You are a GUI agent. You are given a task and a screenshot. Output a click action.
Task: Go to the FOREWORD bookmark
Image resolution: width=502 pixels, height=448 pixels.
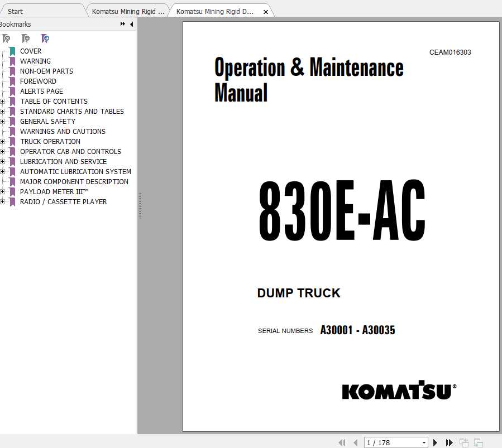click(x=38, y=81)
